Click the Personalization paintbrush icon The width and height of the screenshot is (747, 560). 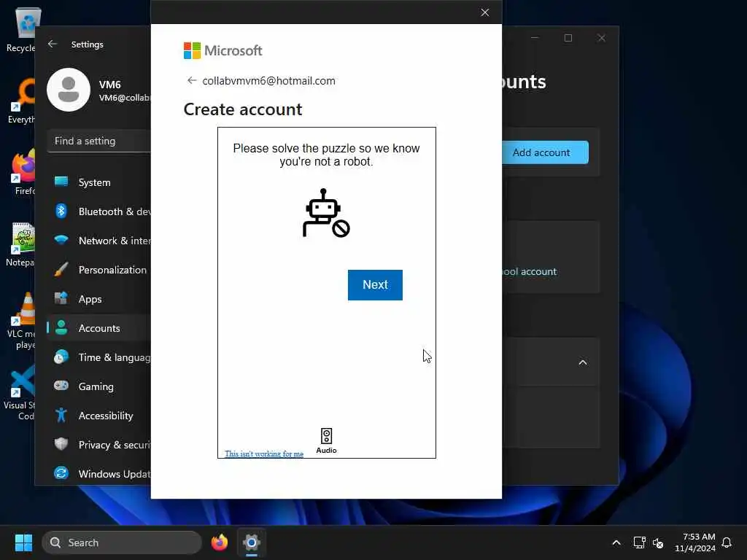(x=61, y=269)
